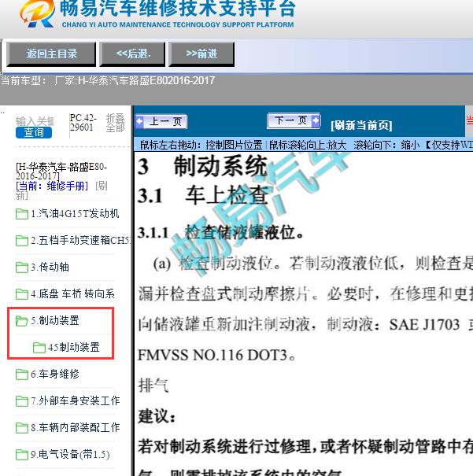Go back with the <<后退 button
The width and height of the screenshot is (473, 476).
pyautogui.click(x=133, y=54)
